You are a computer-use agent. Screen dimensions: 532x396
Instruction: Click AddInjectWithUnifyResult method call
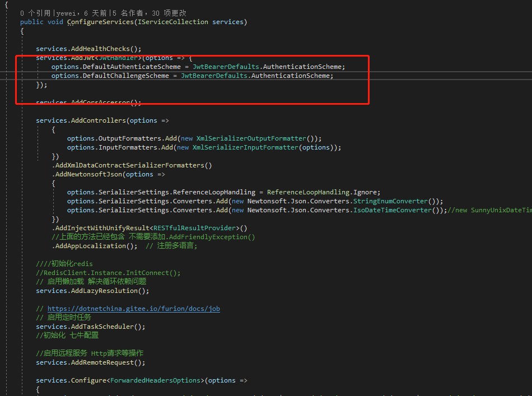pyautogui.click(x=102, y=228)
